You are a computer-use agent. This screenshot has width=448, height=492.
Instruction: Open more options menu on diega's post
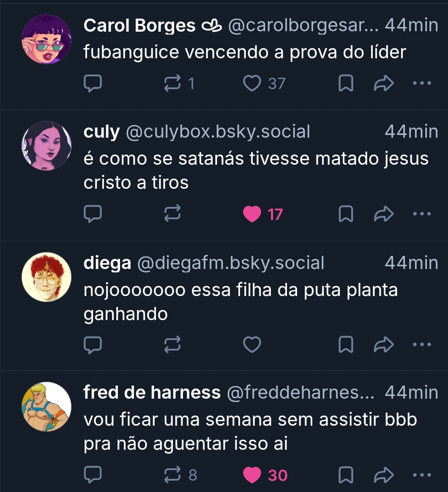(x=422, y=344)
